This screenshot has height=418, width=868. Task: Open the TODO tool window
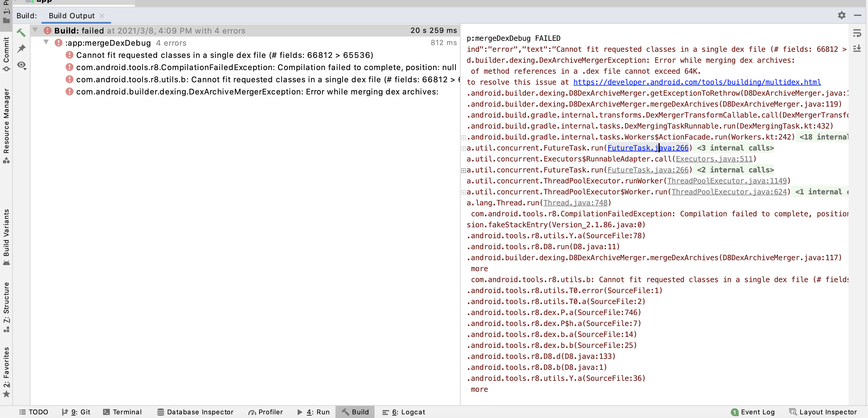tap(34, 412)
